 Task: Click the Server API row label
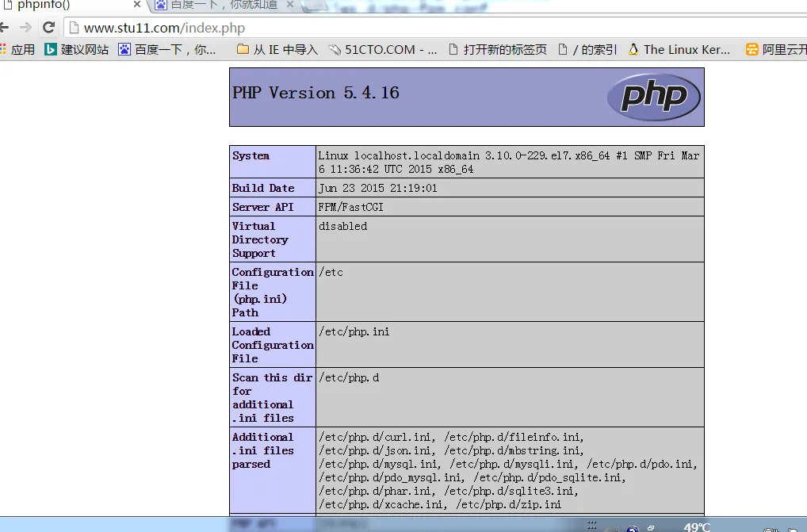pyautogui.click(x=262, y=207)
